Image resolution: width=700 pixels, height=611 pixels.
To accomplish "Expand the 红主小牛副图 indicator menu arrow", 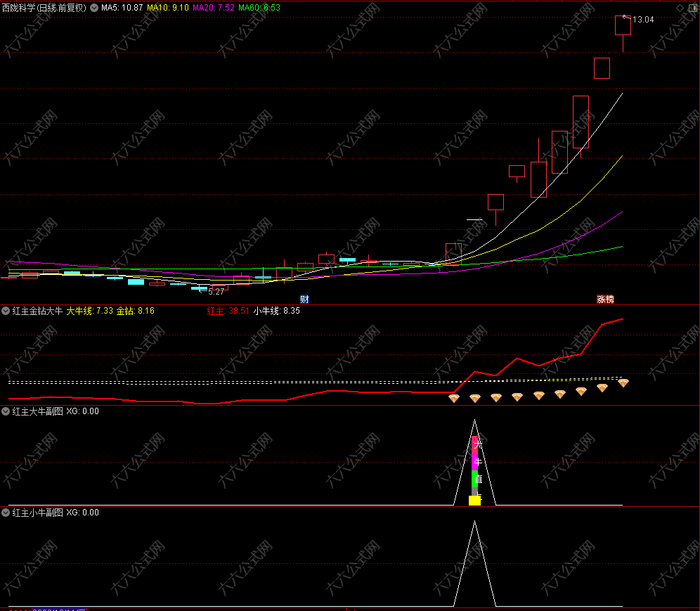I will click(6, 513).
